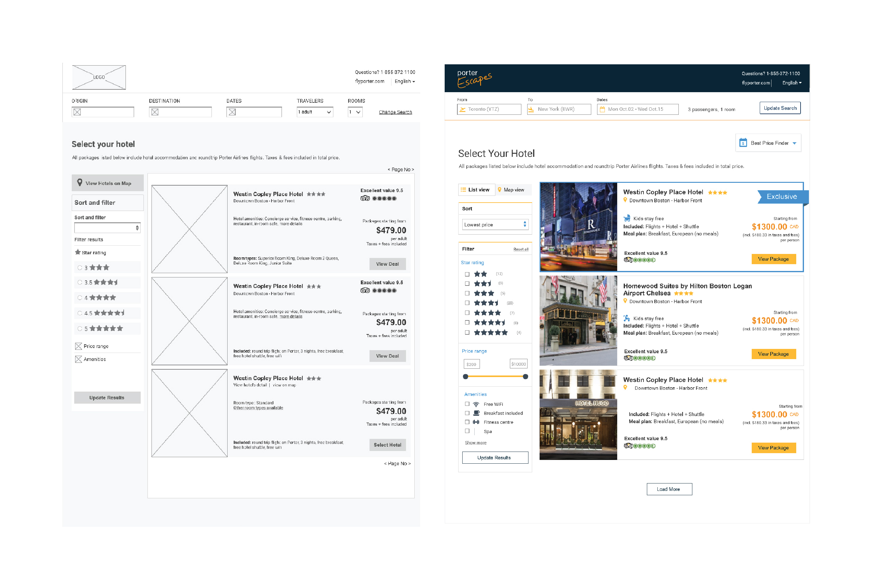Check the two-star rating filter checkbox
Viewport: 872px width, 588px height.
point(467,274)
